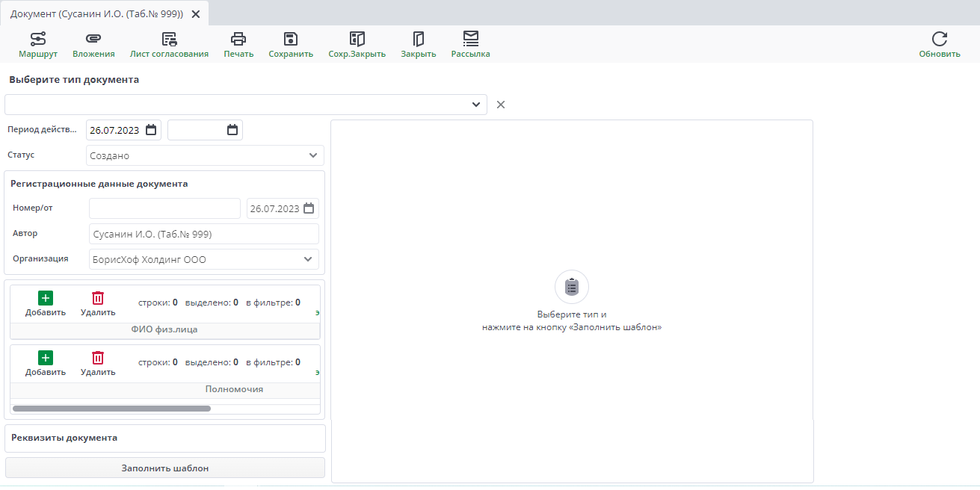This screenshot has height=490, width=980.
Task: Click the Печать print icon
Action: point(238,39)
